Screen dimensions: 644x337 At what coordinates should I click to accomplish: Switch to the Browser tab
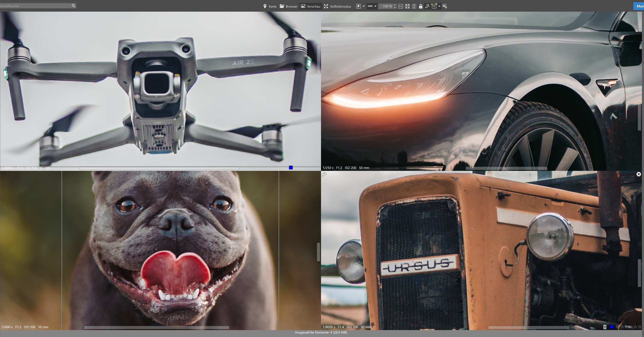[x=288, y=6]
